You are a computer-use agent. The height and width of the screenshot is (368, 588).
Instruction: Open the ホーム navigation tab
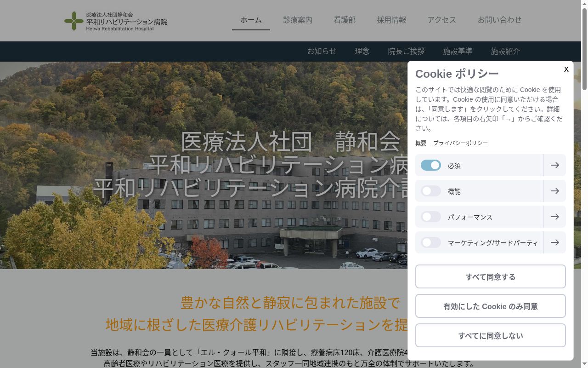pos(251,20)
